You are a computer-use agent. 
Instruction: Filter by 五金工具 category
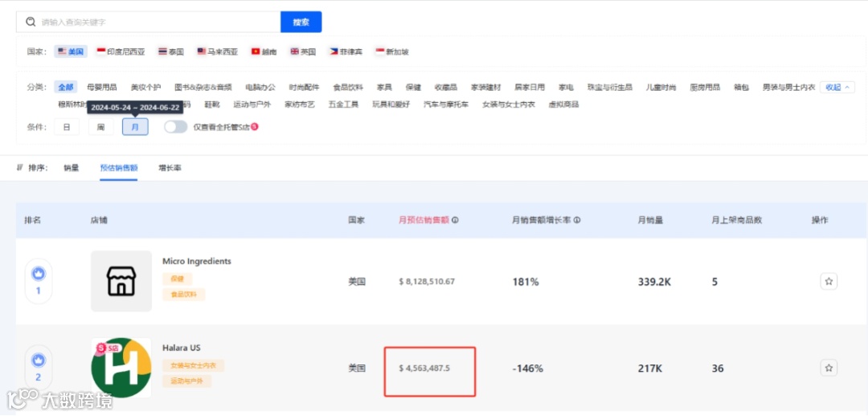coord(343,104)
